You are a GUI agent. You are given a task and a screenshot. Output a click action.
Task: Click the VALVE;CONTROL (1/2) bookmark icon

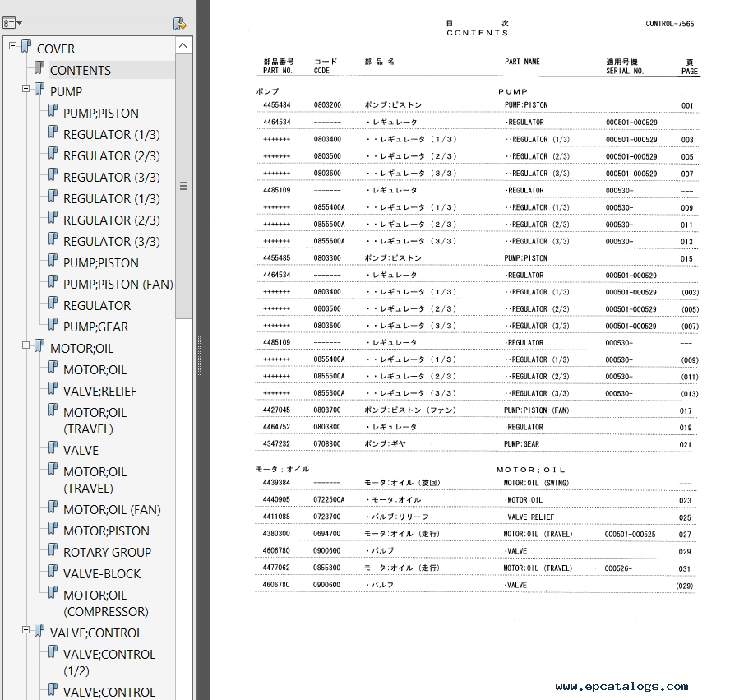tap(53, 651)
